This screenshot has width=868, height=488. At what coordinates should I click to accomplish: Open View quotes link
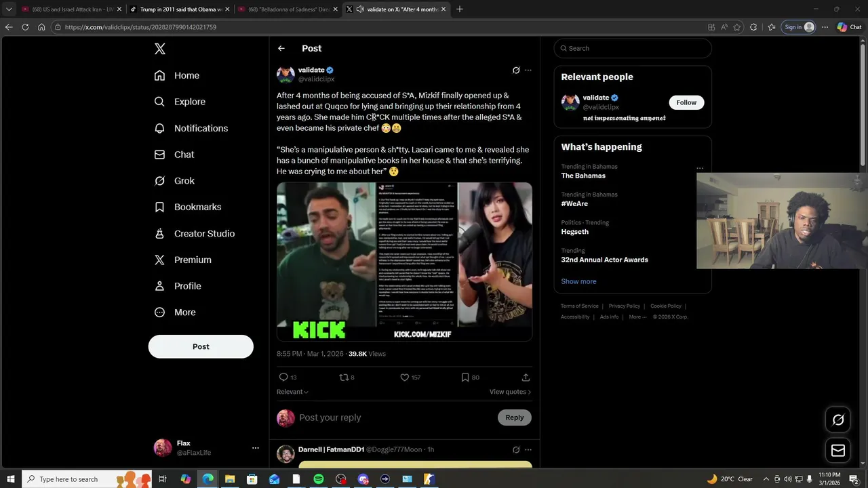click(510, 392)
